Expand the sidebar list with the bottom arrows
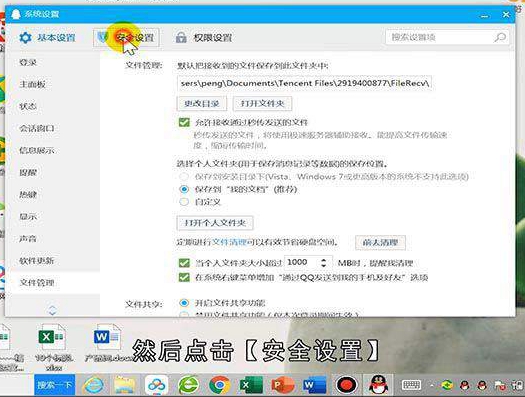 tap(53, 310)
